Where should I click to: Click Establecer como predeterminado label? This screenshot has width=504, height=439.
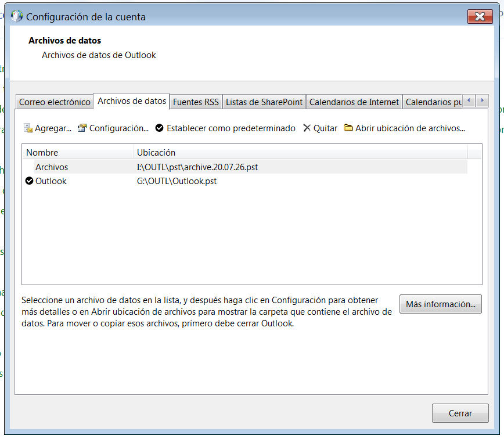[x=231, y=128]
